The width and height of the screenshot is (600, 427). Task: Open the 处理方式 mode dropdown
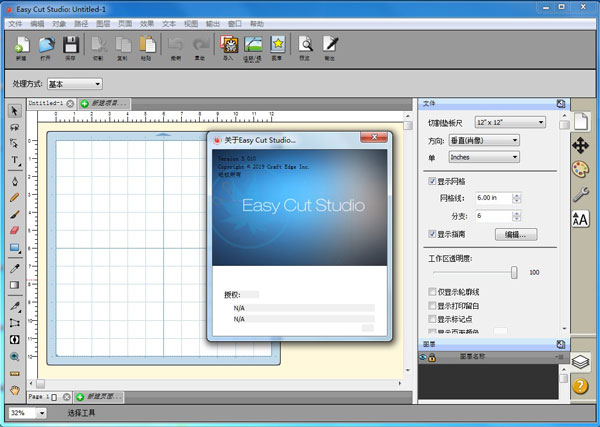click(75, 84)
